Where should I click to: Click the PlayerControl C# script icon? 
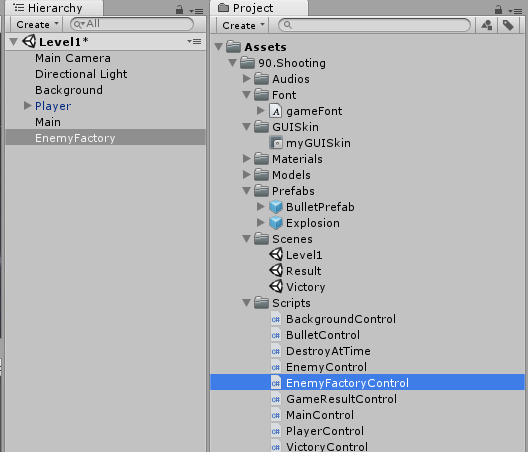coord(276,431)
